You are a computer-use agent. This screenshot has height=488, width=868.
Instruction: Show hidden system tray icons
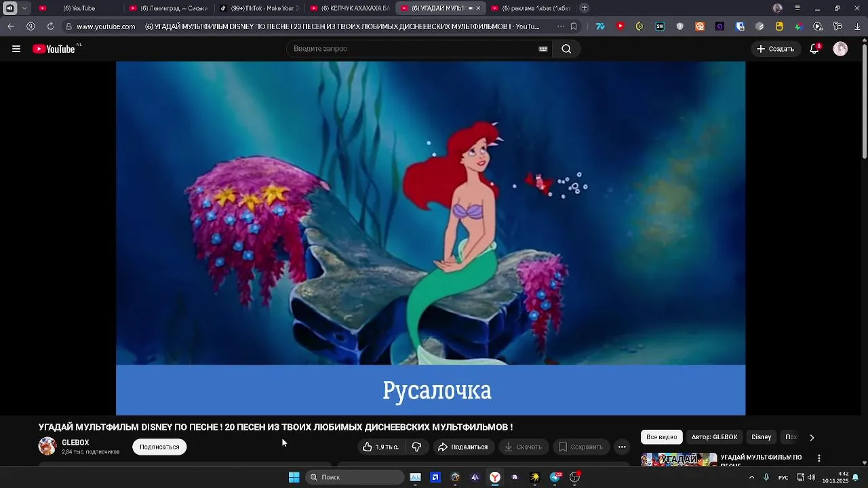[751, 477]
